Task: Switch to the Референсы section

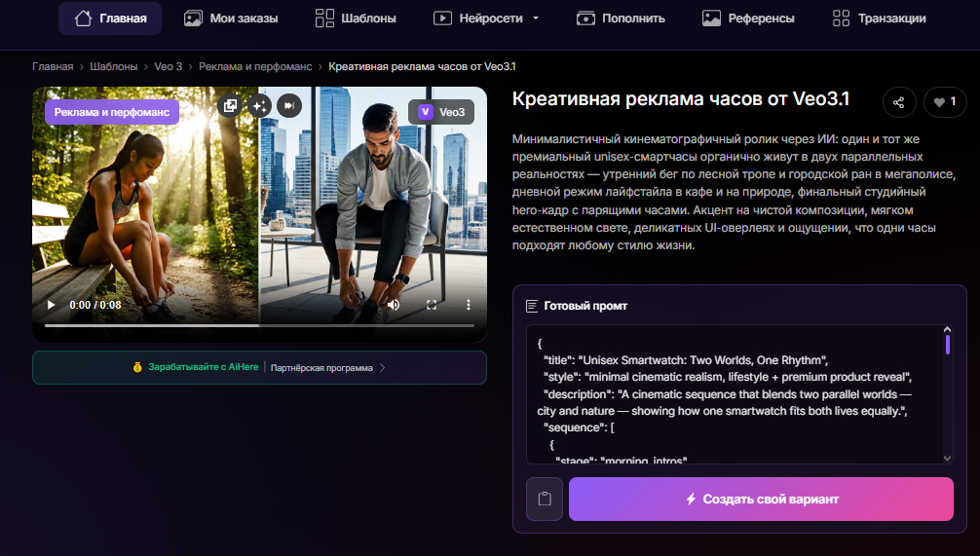Action: [x=748, y=19]
